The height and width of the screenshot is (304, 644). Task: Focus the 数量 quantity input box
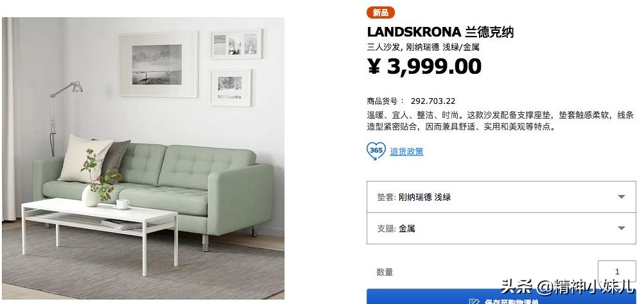617,271
